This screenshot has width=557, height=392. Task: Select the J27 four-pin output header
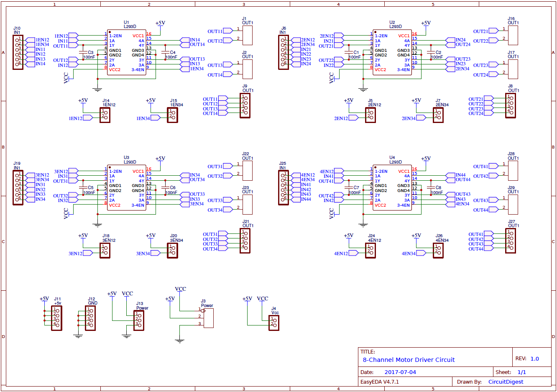point(511,241)
